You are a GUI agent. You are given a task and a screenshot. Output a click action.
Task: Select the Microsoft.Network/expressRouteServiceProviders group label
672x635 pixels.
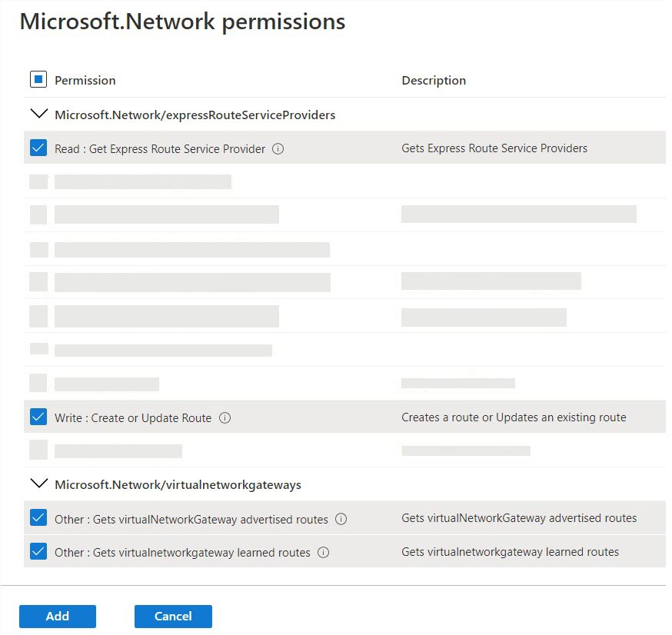click(195, 115)
